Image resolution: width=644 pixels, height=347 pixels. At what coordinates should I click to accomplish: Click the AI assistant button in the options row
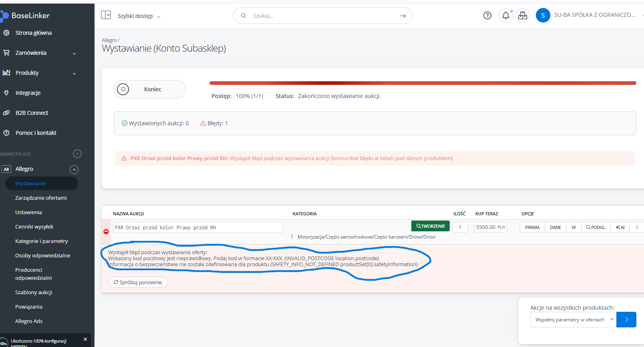tap(620, 227)
